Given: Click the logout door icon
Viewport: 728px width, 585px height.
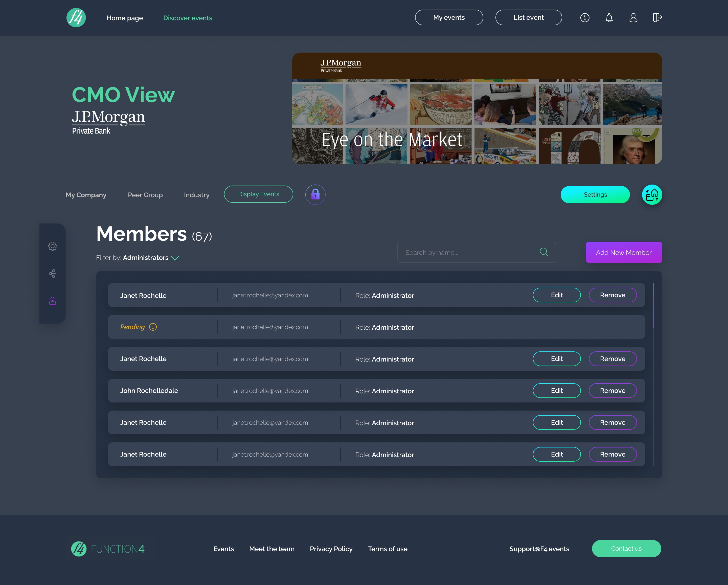Looking at the screenshot, I should click(657, 17).
